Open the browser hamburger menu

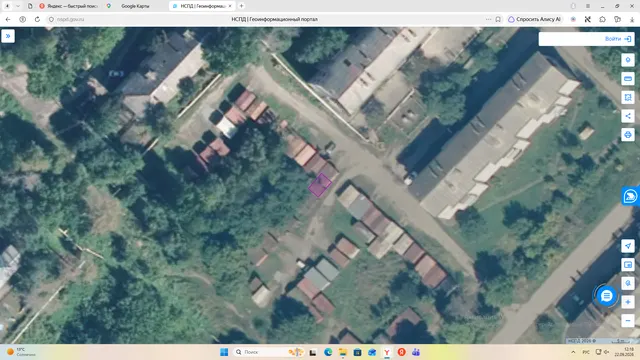588,6
